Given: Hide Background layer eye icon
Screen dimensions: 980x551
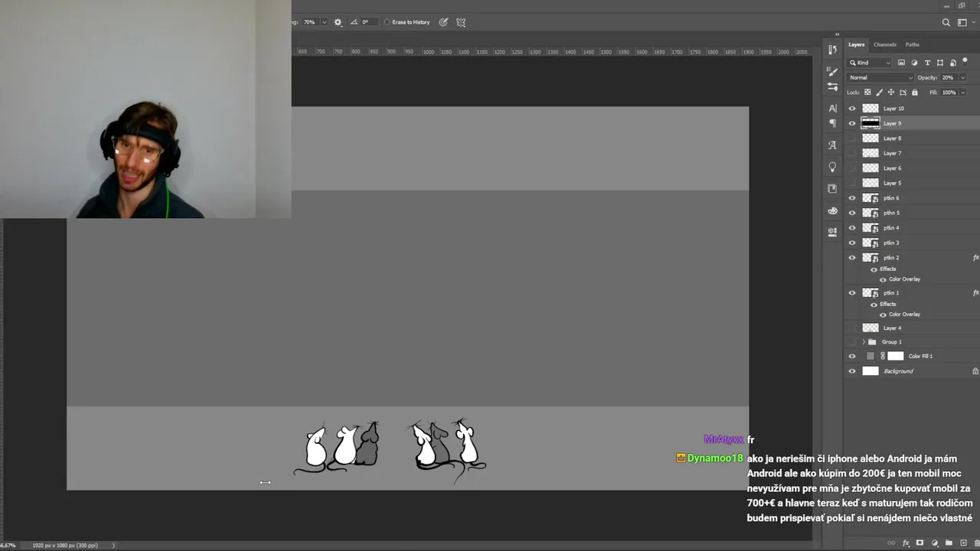Looking at the screenshot, I should (852, 371).
